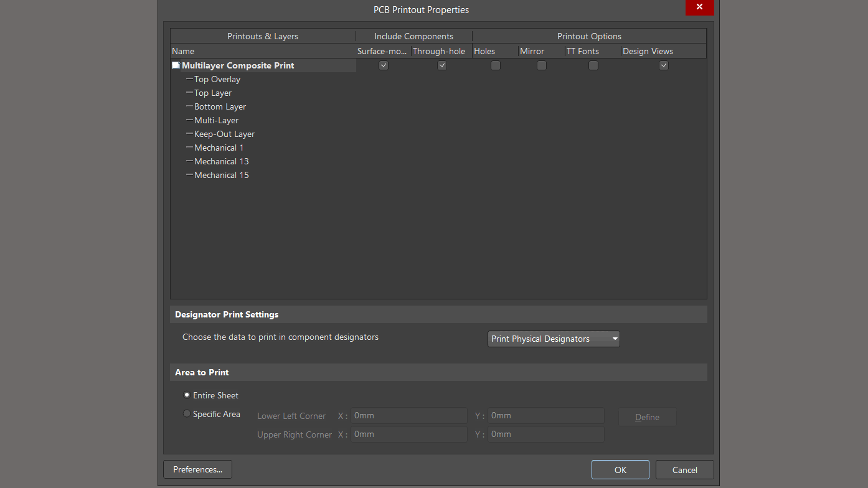Uncheck the Through-hole components checkbox
The height and width of the screenshot is (488, 868).
[442, 65]
